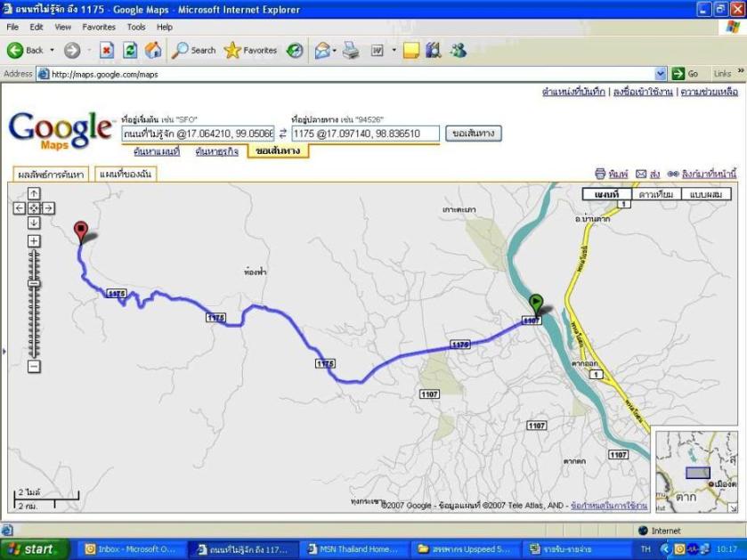The image size is (747, 560).
Task: Click the ขอเส้นทาง get directions button
Action: (473, 134)
